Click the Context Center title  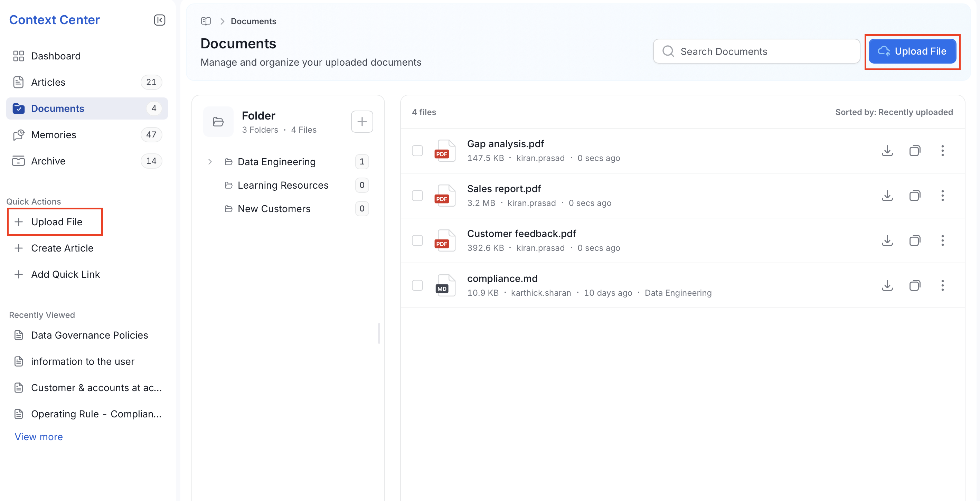click(54, 20)
